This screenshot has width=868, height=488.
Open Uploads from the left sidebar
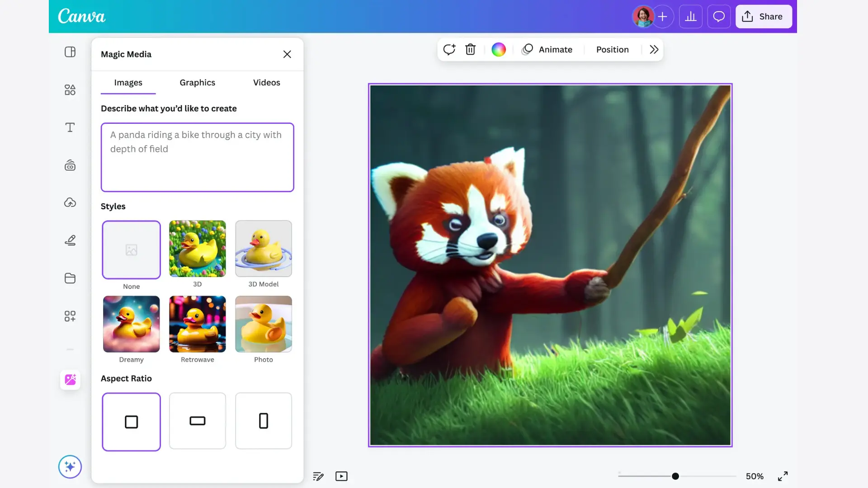coord(70,202)
